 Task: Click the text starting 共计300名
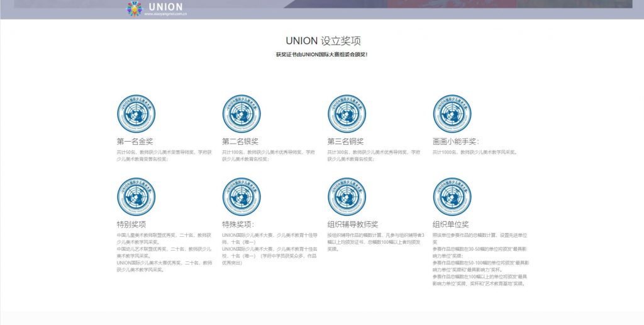(x=374, y=156)
